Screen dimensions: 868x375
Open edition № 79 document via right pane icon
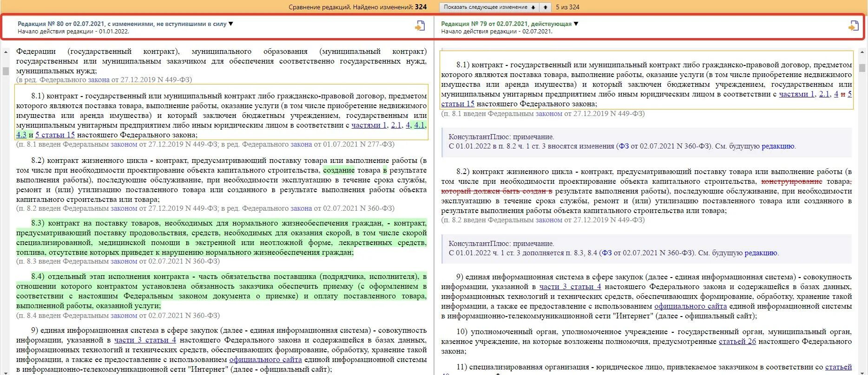click(x=853, y=26)
